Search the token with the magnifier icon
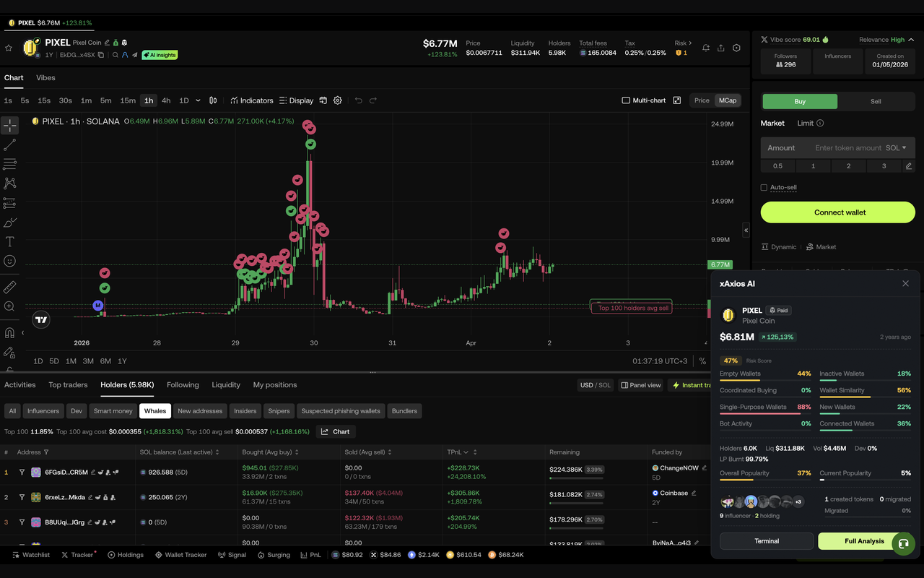Image resolution: width=924 pixels, height=578 pixels. click(115, 55)
